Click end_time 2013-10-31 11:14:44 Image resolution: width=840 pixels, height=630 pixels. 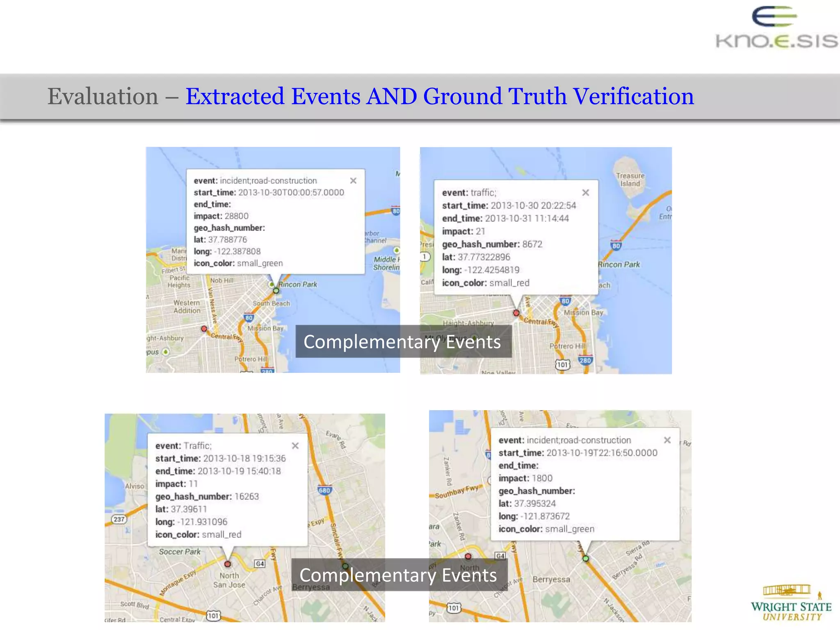click(505, 218)
